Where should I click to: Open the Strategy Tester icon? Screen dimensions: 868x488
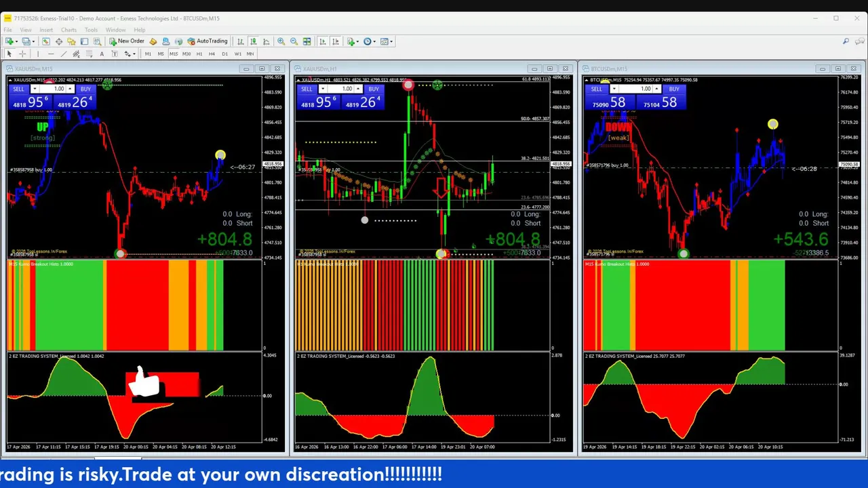point(97,41)
